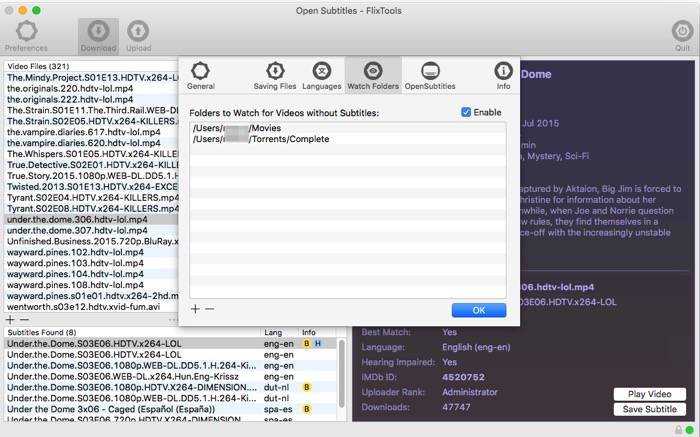Click the Upload toolbar icon

coord(138,36)
